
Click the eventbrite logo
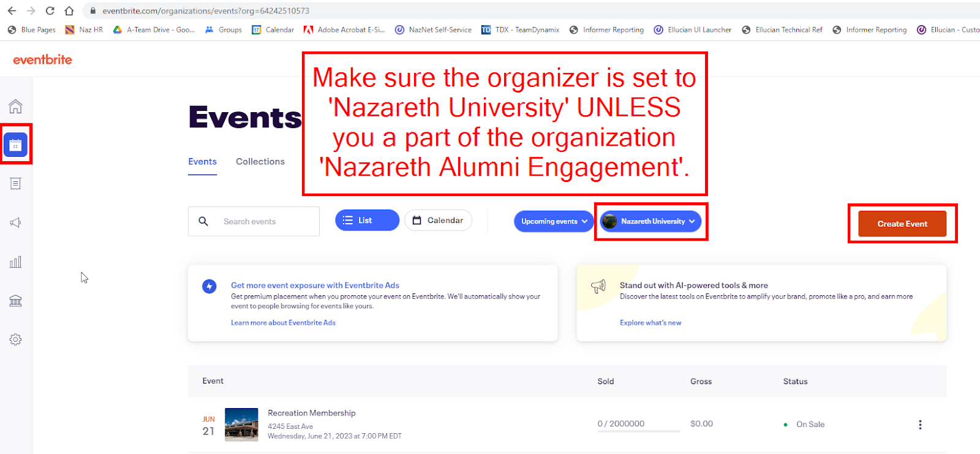coord(42,59)
